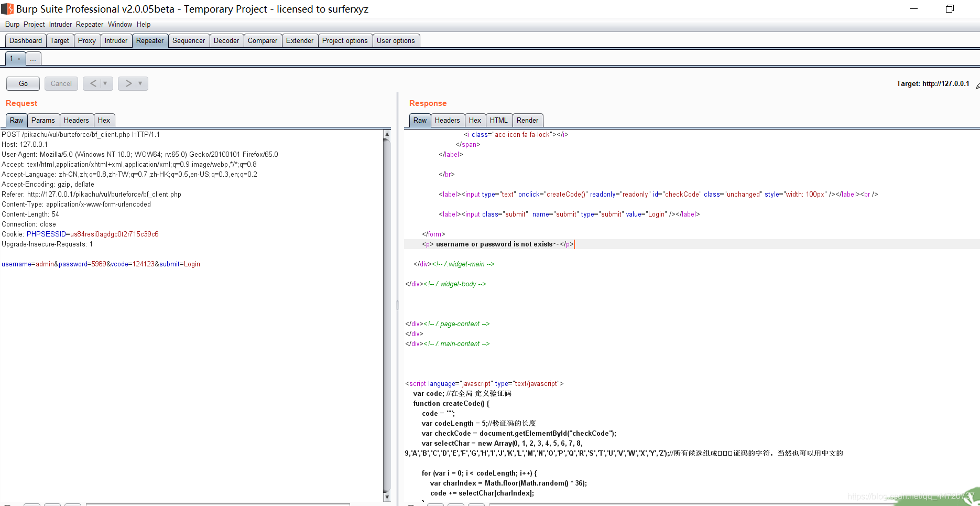Open the Help menu

point(144,24)
